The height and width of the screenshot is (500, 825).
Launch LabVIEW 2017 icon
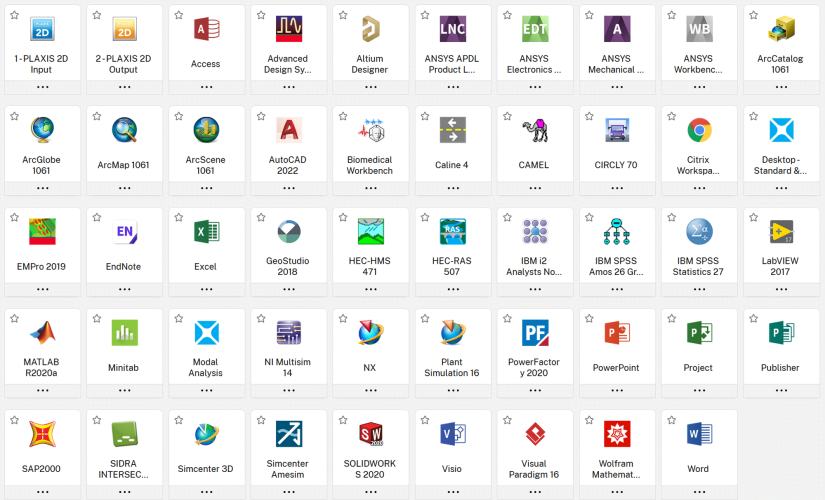click(x=781, y=232)
